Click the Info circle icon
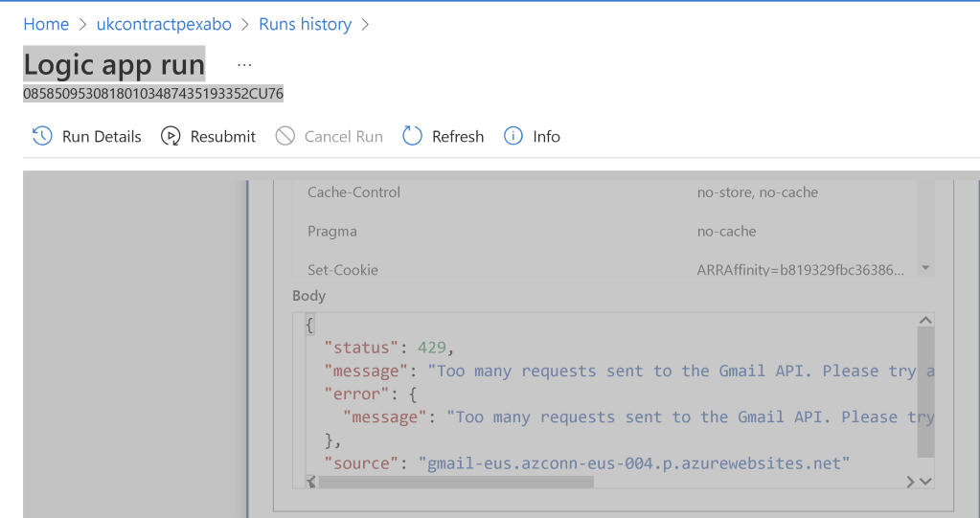Viewport: 980px width, 518px height. [x=513, y=136]
